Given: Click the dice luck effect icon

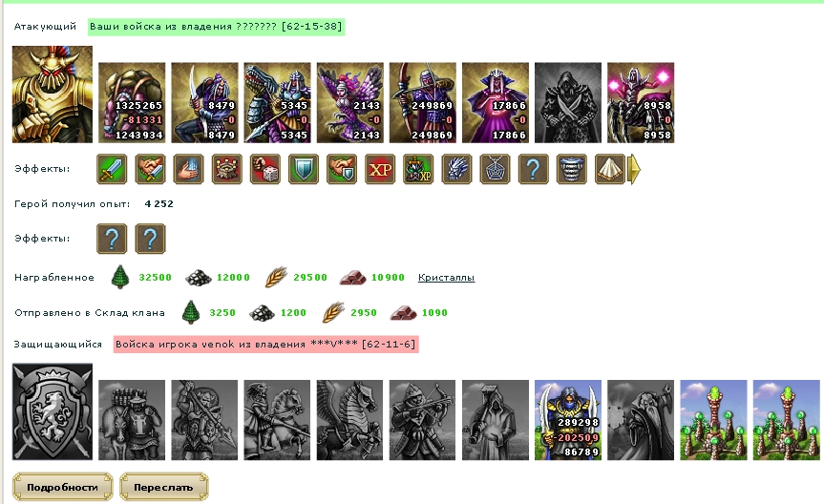Looking at the screenshot, I should click(264, 169).
